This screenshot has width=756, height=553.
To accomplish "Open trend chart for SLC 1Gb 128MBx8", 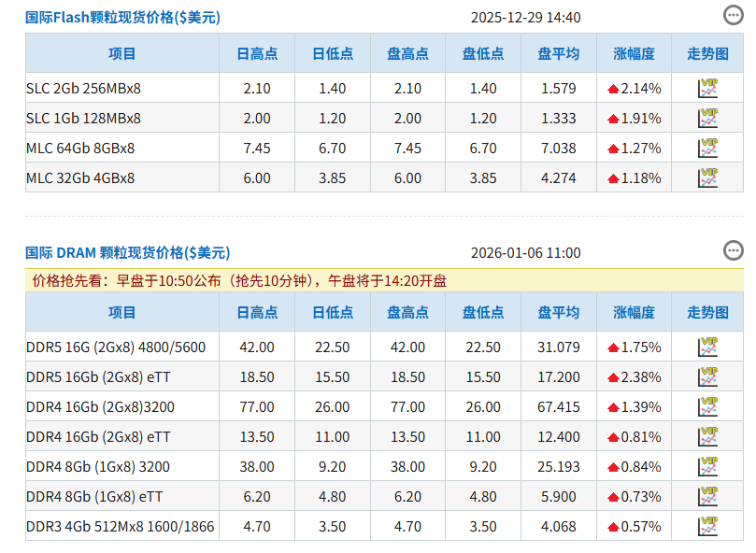I will pyautogui.click(x=707, y=118).
